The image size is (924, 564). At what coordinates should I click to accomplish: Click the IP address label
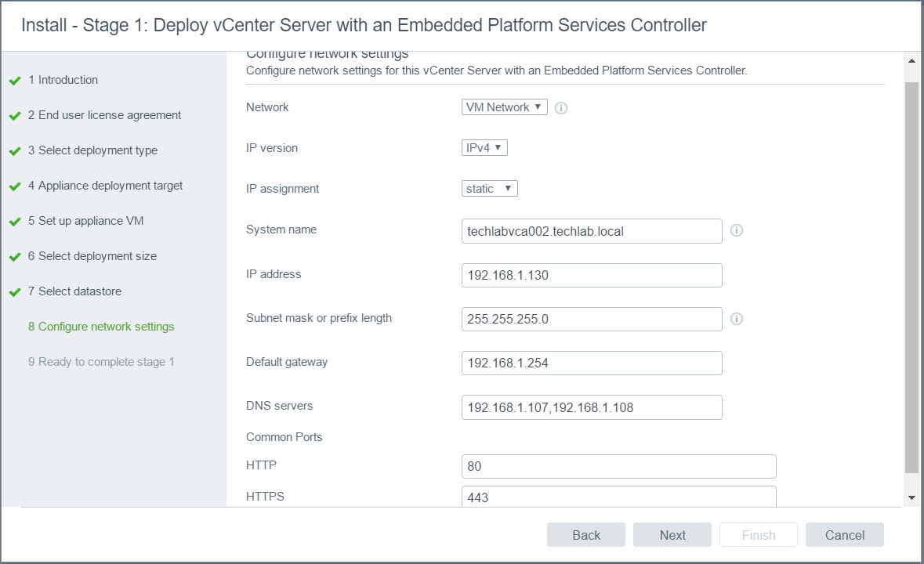tap(274, 273)
